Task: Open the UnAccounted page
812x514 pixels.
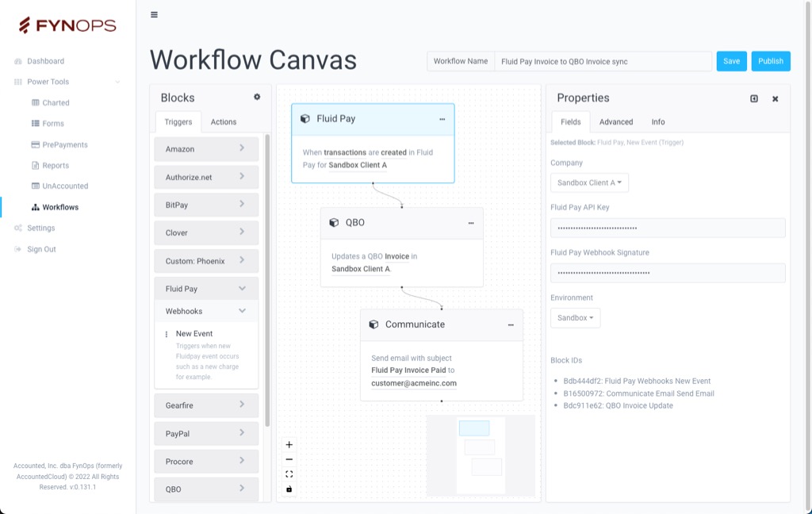Action: click(65, 186)
